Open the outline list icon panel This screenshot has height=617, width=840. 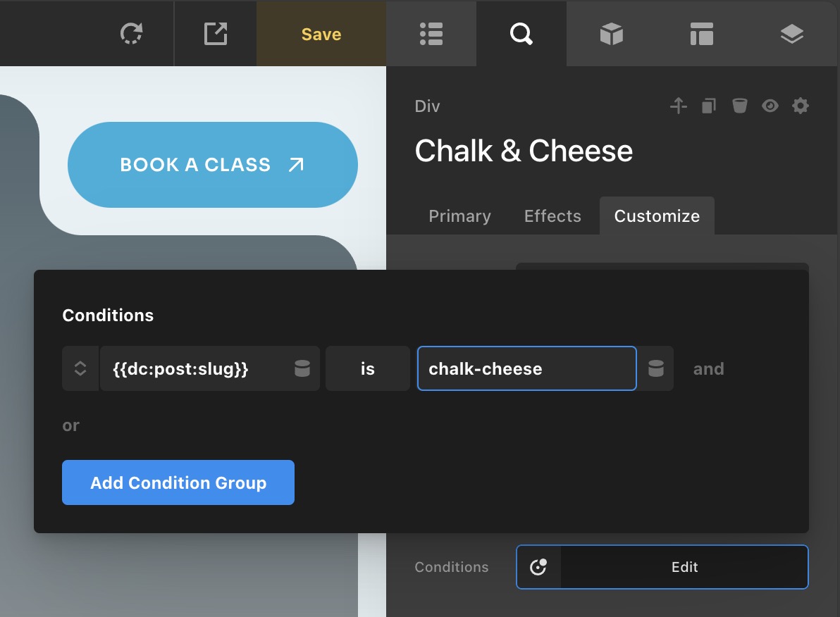pos(431,34)
